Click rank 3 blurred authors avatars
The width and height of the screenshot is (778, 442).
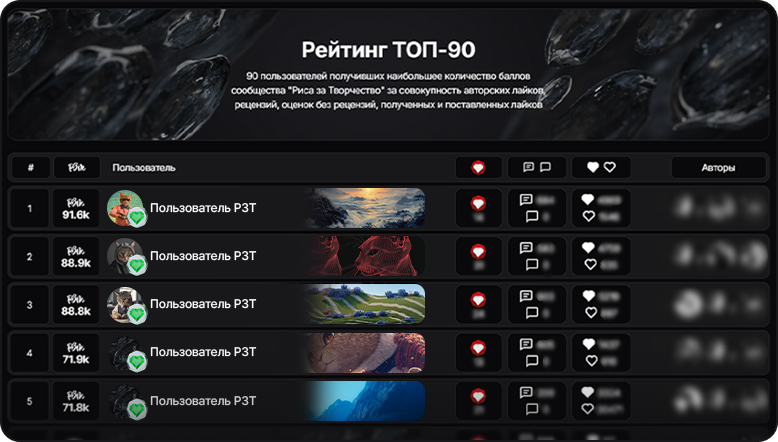coord(718,304)
